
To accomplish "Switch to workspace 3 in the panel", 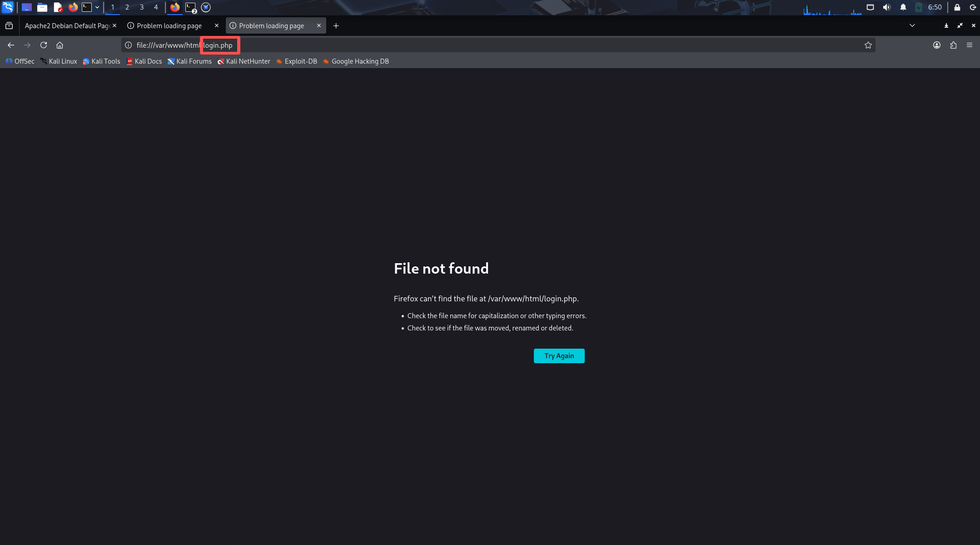I will (x=142, y=7).
